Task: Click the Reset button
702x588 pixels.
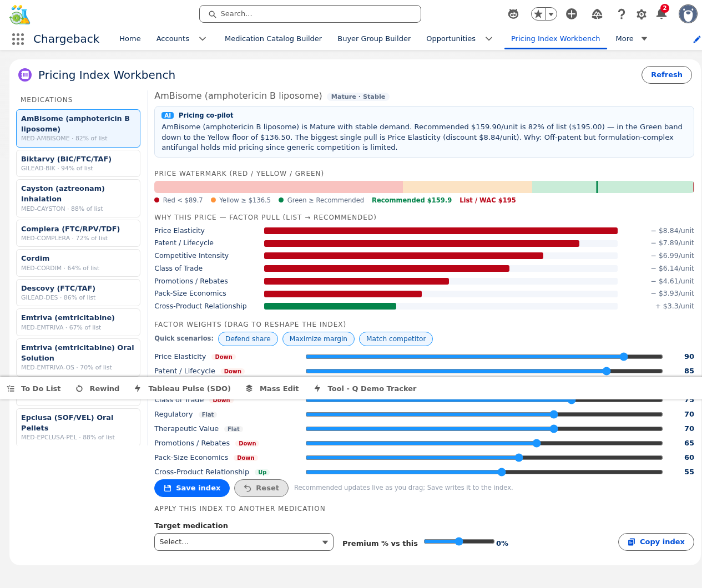Action: 261,488
